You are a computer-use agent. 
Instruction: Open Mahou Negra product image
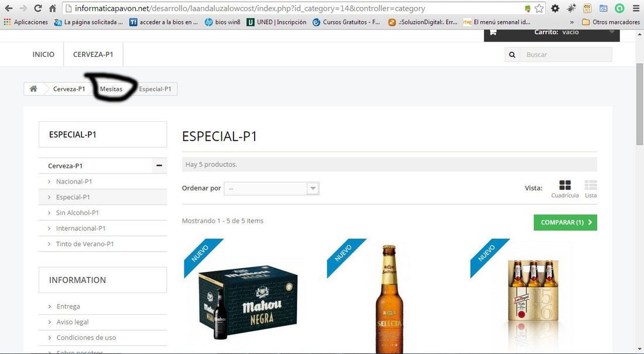(x=248, y=302)
